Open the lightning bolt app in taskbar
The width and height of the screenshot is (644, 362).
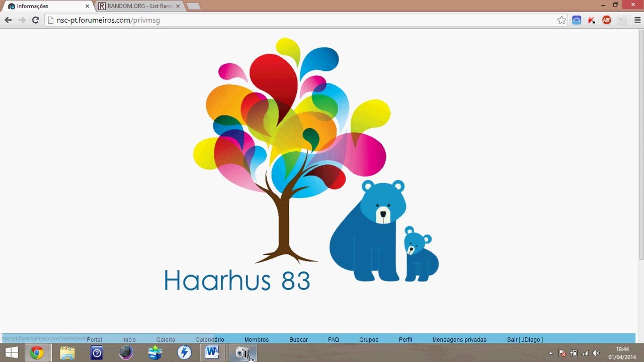click(184, 353)
